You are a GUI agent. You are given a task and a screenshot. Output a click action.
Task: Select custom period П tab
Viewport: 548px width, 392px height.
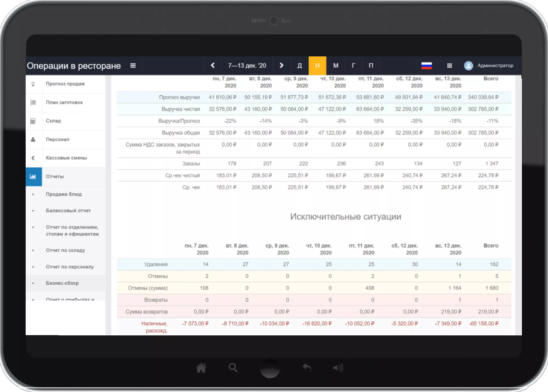point(371,66)
